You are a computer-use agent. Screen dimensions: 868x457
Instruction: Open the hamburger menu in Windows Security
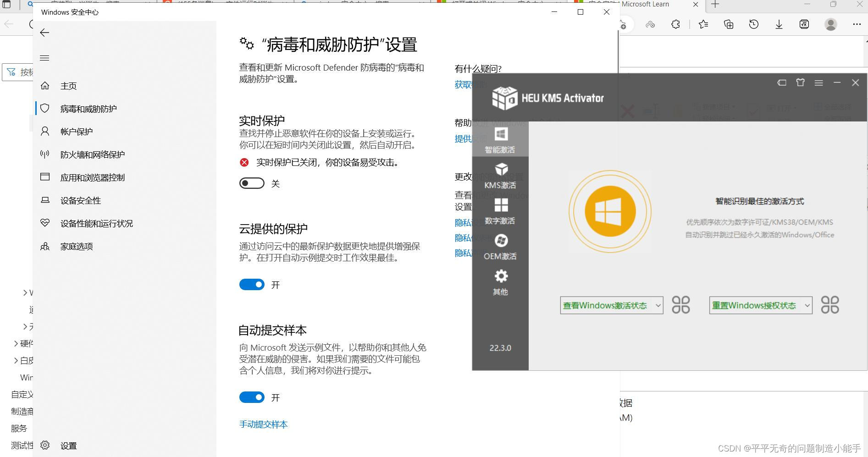44,58
